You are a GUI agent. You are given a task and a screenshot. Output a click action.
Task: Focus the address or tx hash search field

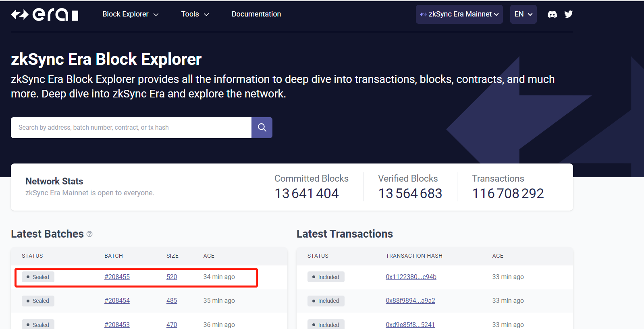[x=131, y=128]
